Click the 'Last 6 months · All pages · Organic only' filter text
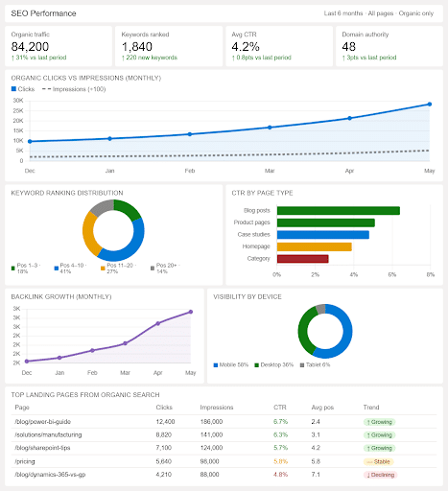This screenshot has height=491, width=448. [x=379, y=13]
